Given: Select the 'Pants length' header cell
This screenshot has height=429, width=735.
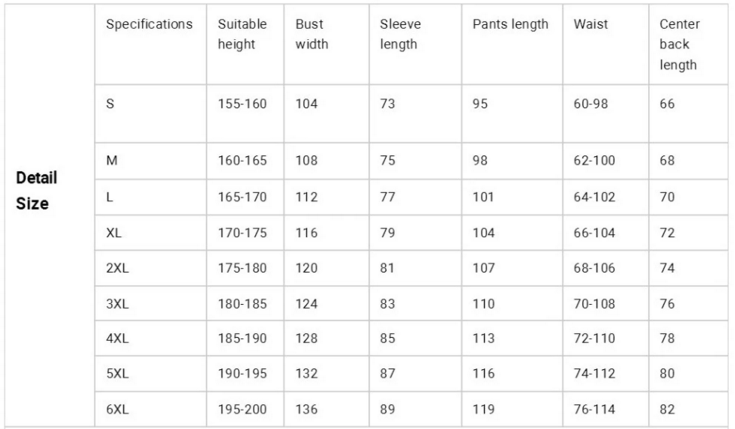Looking at the screenshot, I should pyautogui.click(x=510, y=24).
